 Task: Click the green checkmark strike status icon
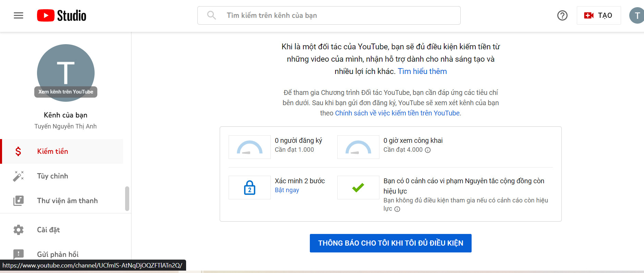(x=358, y=187)
